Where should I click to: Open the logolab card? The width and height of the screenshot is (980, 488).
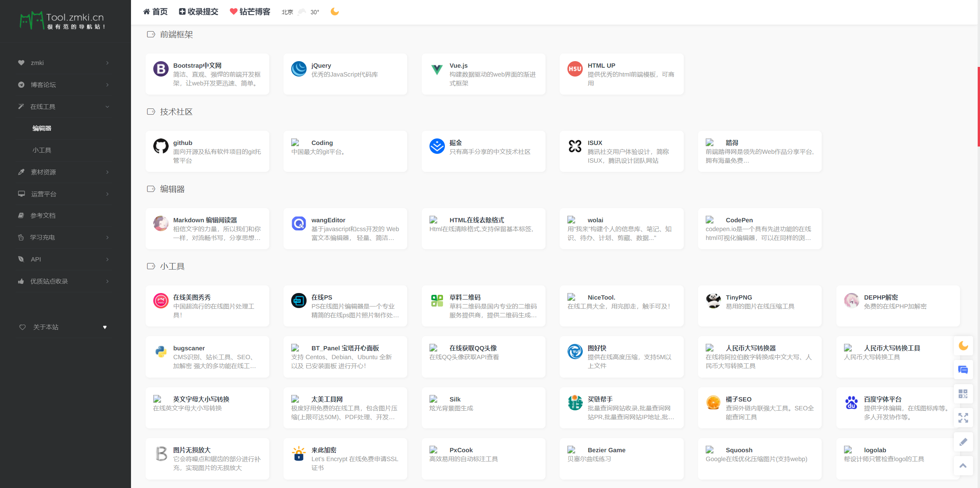tap(898, 458)
